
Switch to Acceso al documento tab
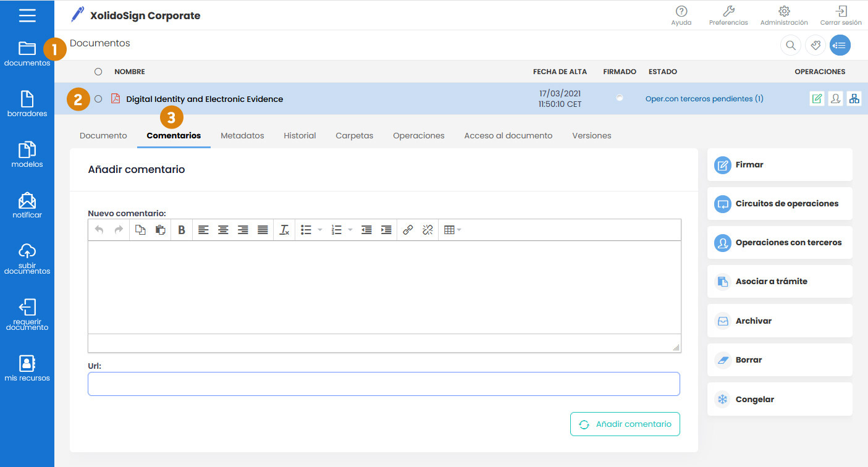[508, 135]
